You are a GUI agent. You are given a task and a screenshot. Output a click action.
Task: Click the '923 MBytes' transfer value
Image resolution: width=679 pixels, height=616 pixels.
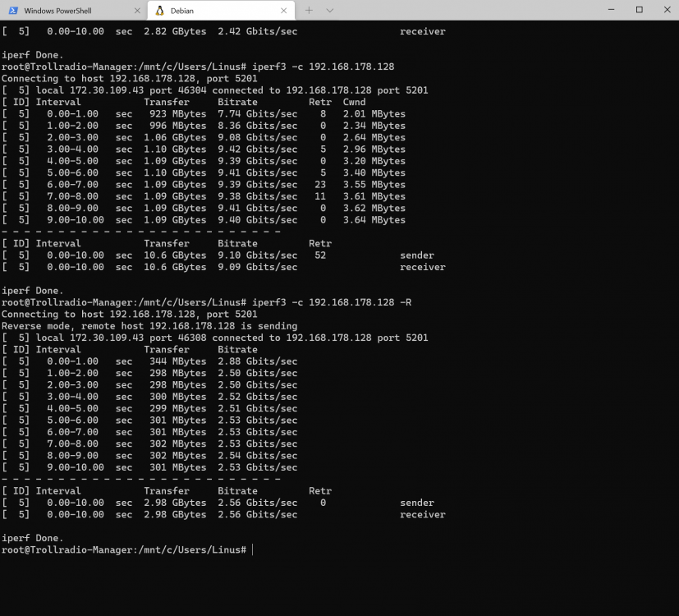point(178,113)
